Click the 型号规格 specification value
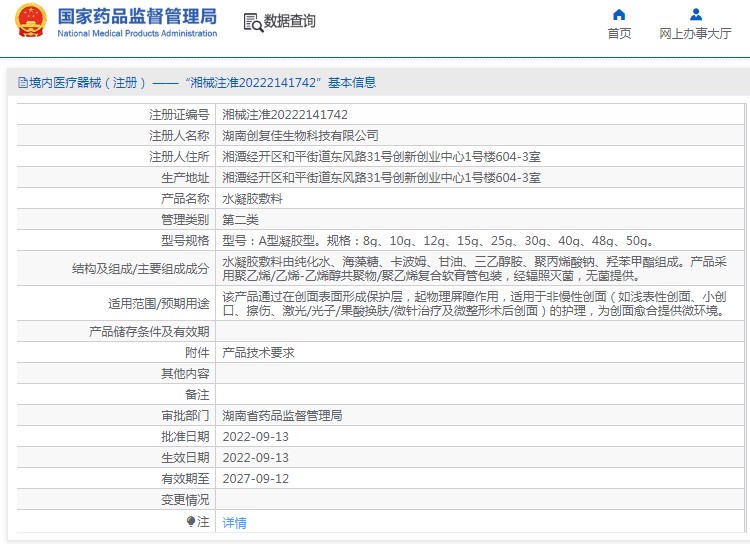Image resolution: width=750 pixels, height=544 pixels. click(x=438, y=241)
